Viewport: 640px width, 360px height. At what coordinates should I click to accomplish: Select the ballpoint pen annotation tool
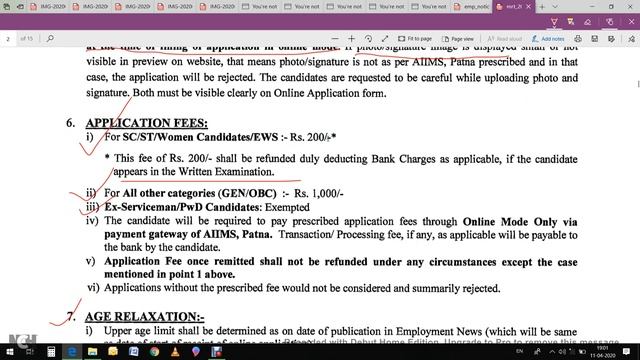coord(554,22)
